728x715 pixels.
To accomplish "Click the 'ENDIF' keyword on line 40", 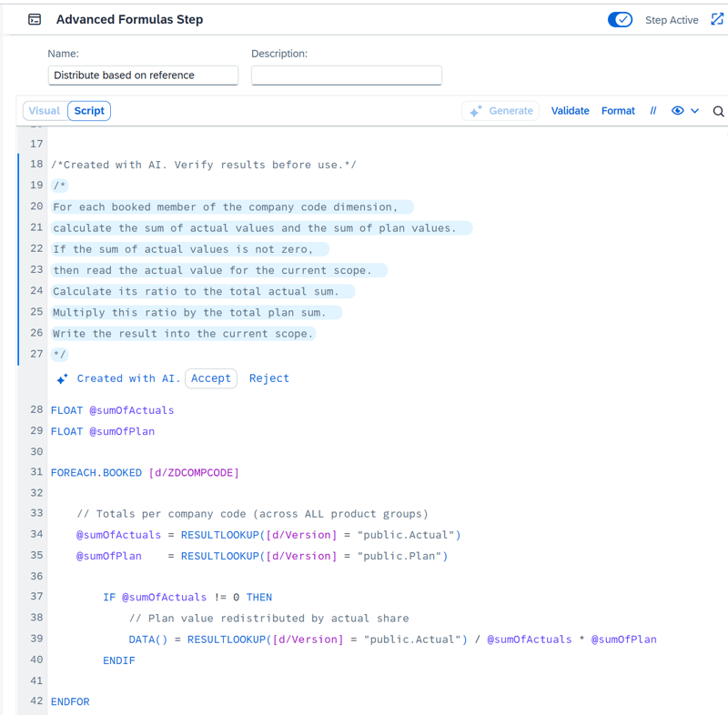I will click(119, 660).
